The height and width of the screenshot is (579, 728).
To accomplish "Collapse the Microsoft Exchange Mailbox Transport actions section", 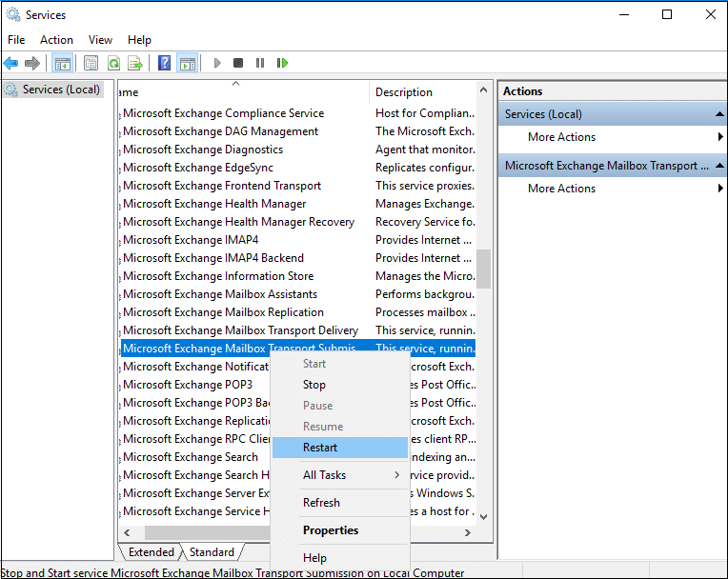I will pyautogui.click(x=719, y=166).
